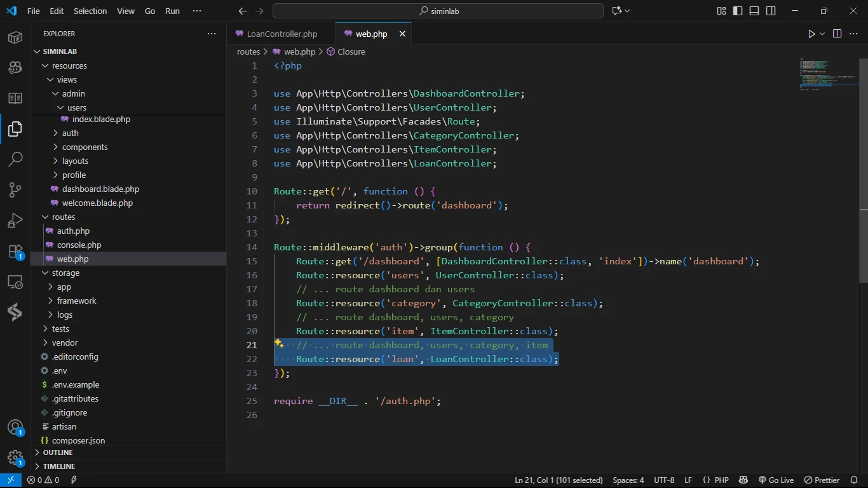Click the Prettier status bar button
This screenshot has height=488, width=868.
click(x=822, y=480)
